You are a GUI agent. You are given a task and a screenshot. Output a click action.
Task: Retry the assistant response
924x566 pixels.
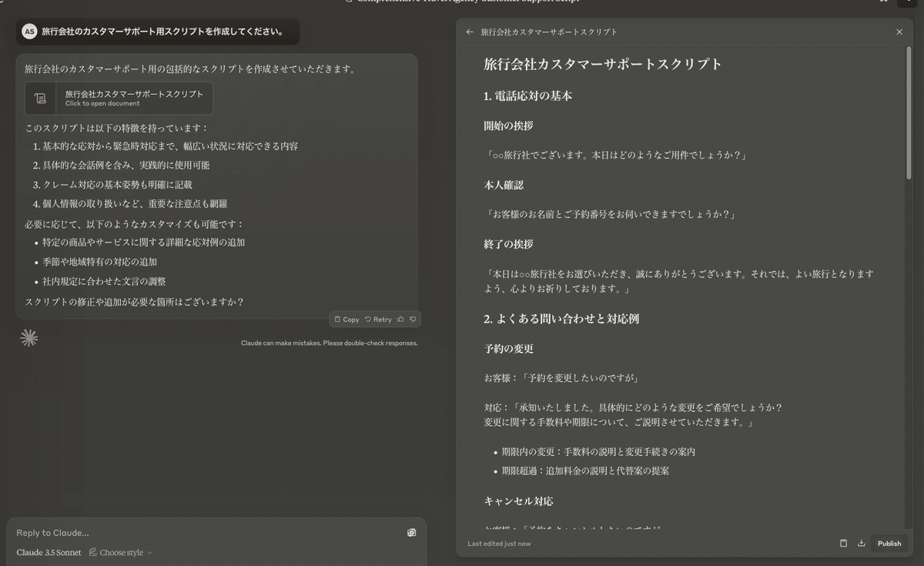(x=378, y=319)
